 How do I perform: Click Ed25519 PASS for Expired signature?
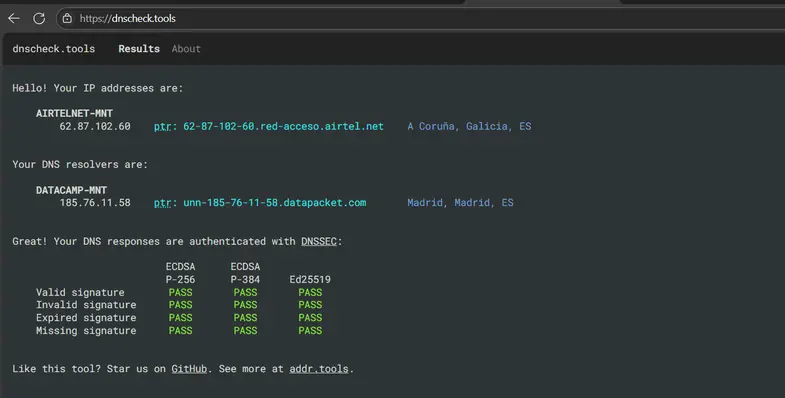(x=310, y=318)
